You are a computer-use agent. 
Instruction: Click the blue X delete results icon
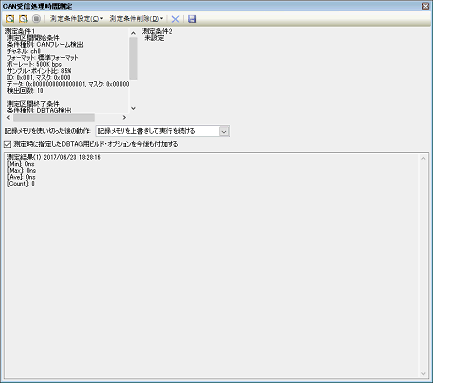click(x=175, y=19)
